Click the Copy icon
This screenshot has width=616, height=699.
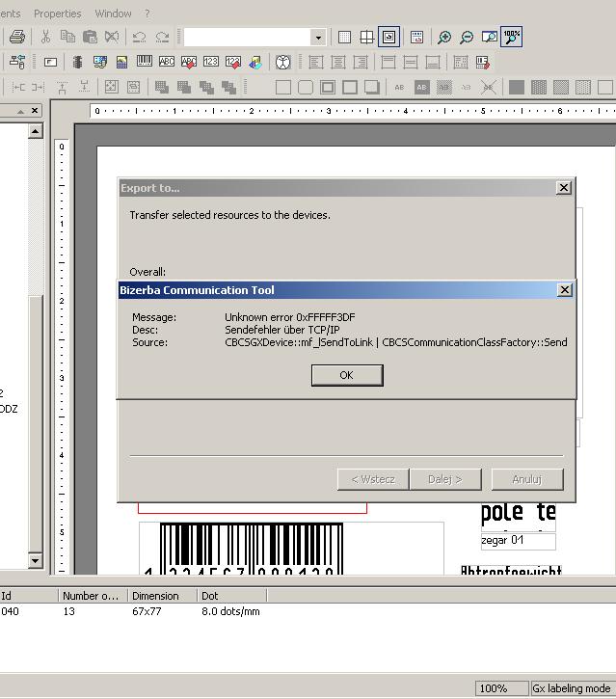(67, 37)
